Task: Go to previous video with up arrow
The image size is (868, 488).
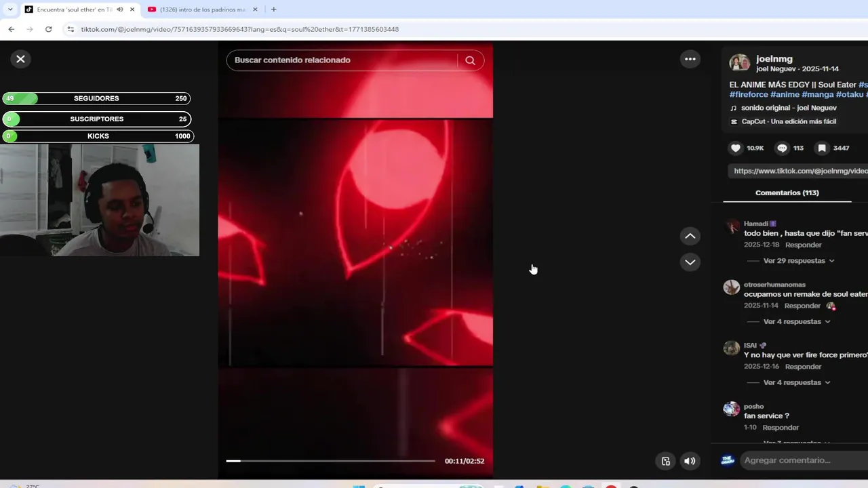Action: click(x=690, y=236)
